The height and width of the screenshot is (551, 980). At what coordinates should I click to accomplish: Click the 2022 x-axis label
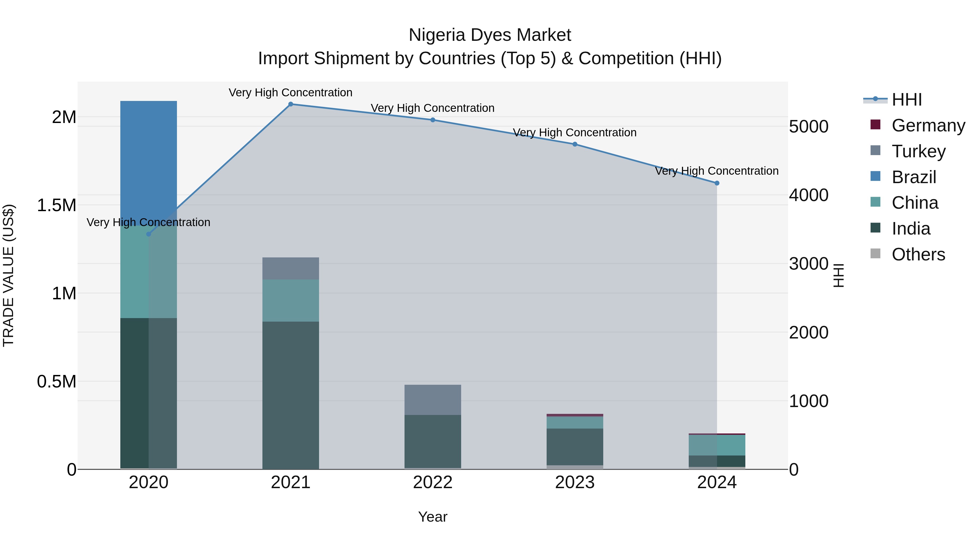pyautogui.click(x=433, y=482)
